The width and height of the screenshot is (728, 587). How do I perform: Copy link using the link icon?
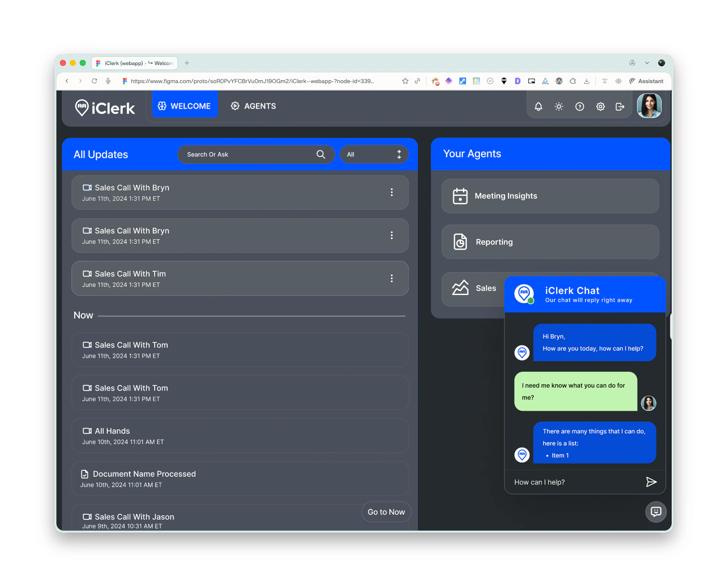tap(417, 81)
